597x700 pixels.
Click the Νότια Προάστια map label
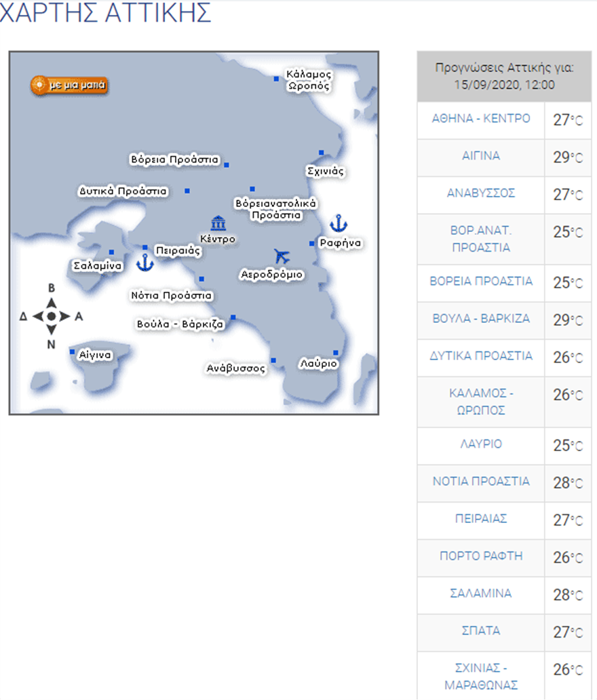pyautogui.click(x=172, y=296)
